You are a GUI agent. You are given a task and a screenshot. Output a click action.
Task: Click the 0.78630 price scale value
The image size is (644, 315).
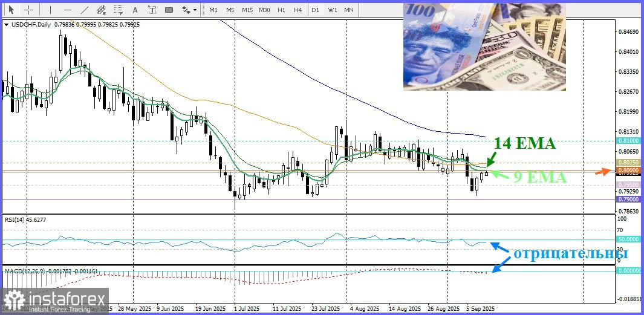[628, 212]
